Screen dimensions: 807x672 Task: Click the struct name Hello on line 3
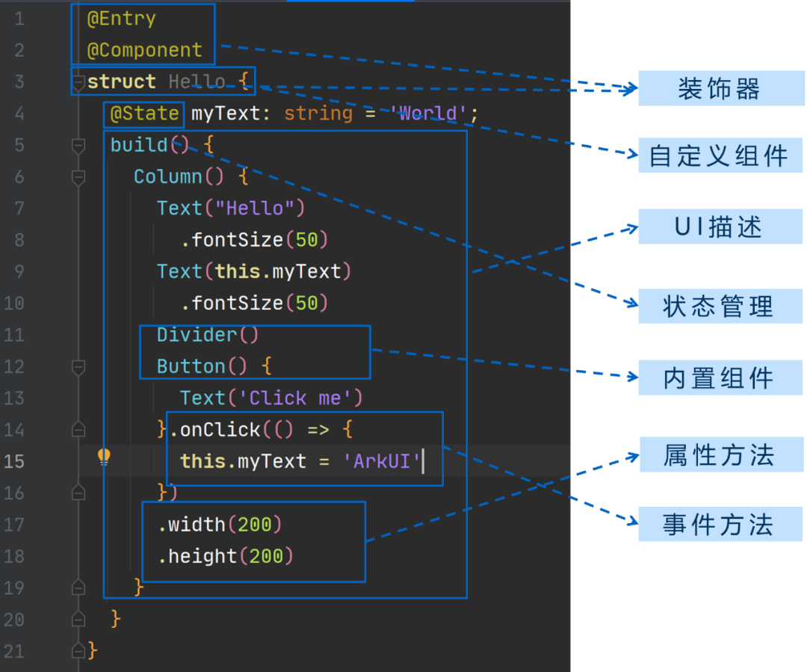[197, 82]
